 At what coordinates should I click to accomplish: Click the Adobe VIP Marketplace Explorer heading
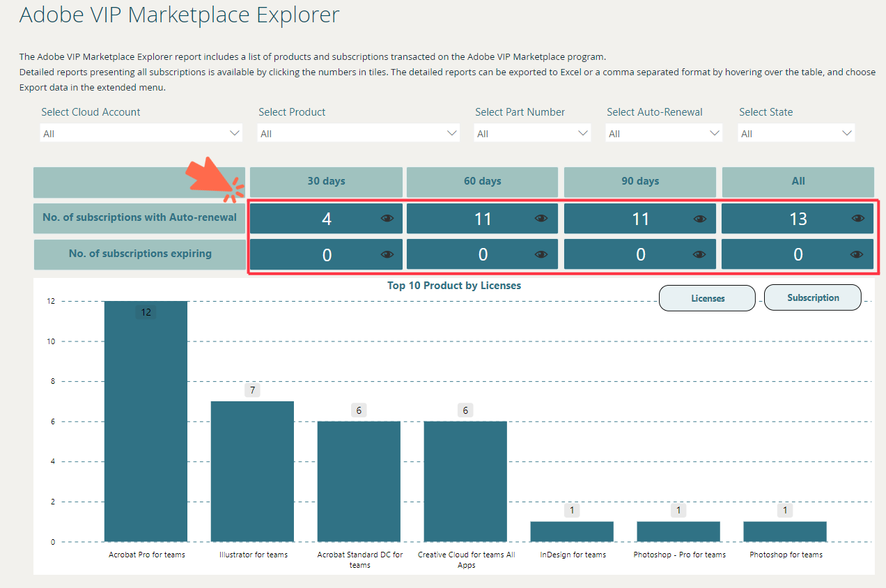[x=180, y=14]
